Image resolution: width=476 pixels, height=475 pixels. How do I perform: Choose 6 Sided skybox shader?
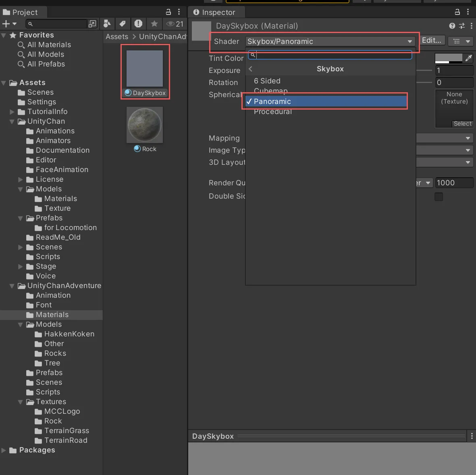point(267,81)
